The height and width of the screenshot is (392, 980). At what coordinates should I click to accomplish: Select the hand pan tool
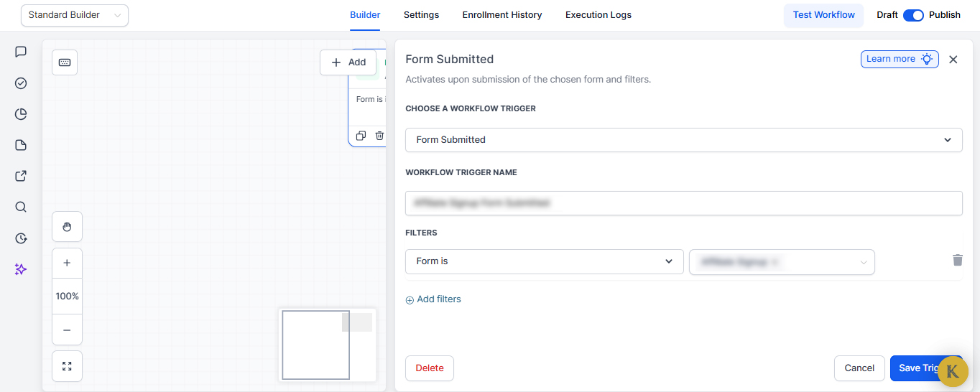67,227
